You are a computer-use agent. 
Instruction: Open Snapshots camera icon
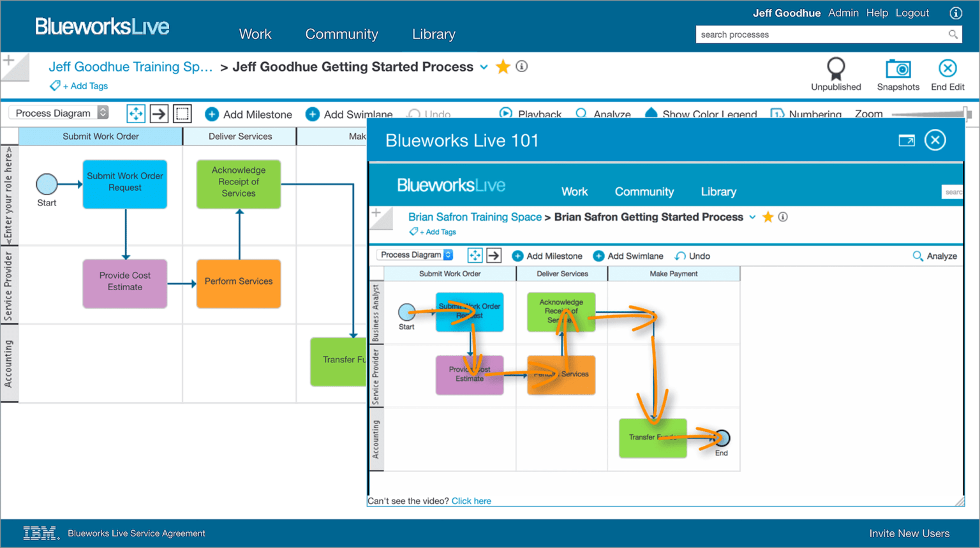898,69
